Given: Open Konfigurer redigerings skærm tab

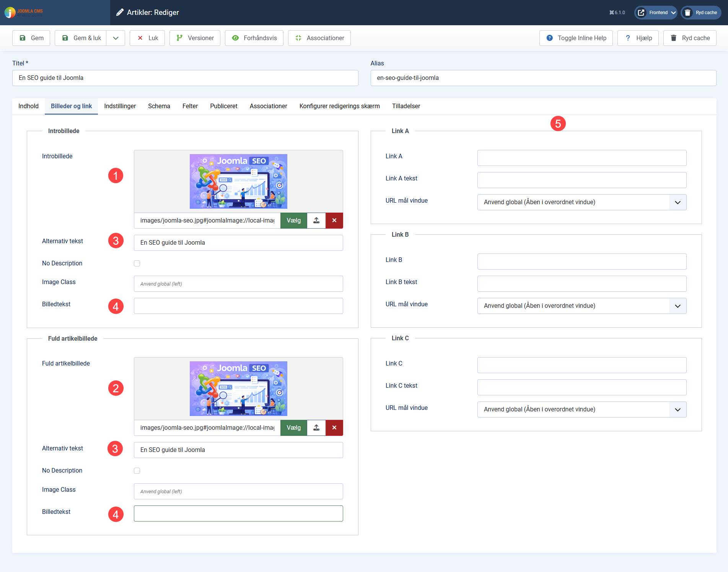Looking at the screenshot, I should click(x=339, y=106).
